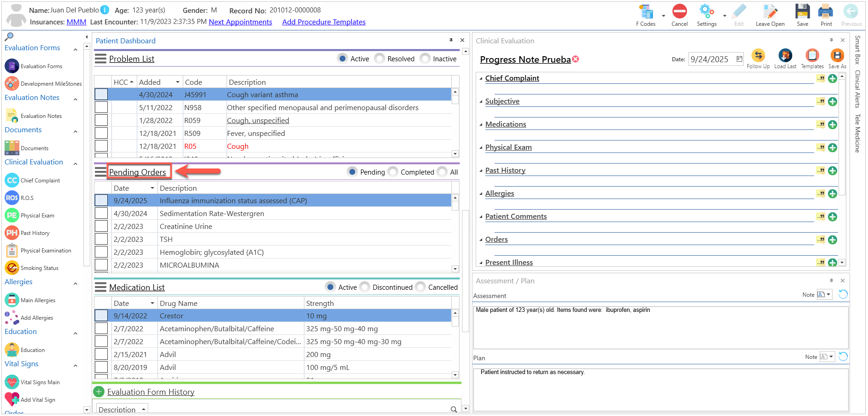Open the Past History PH icon

click(12, 233)
